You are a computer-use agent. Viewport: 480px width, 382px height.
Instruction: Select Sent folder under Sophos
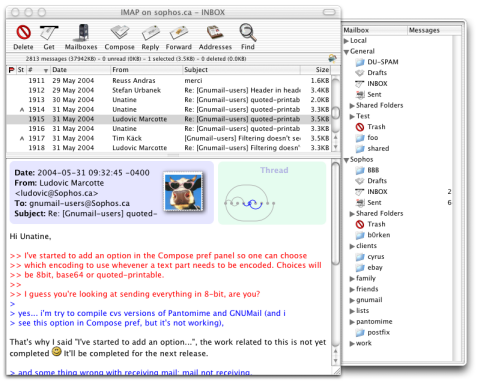374,202
